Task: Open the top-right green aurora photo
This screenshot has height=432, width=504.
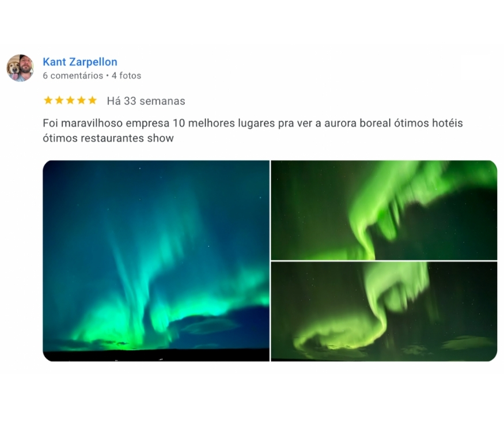Action: pos(384,210)
